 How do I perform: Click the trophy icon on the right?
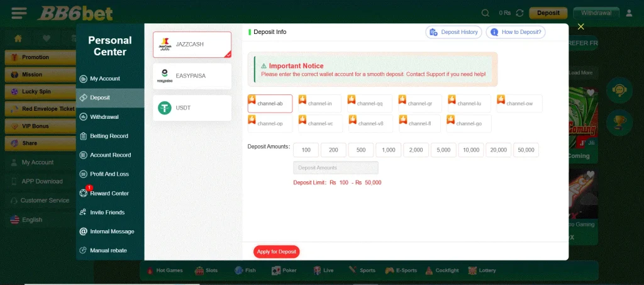[x=619, y=123]
